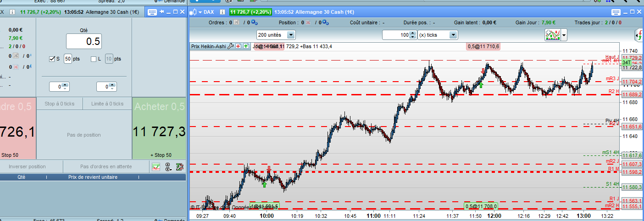Click price label 11 563,1 on axis
This screenshot has height=221, width=644.
632,201
